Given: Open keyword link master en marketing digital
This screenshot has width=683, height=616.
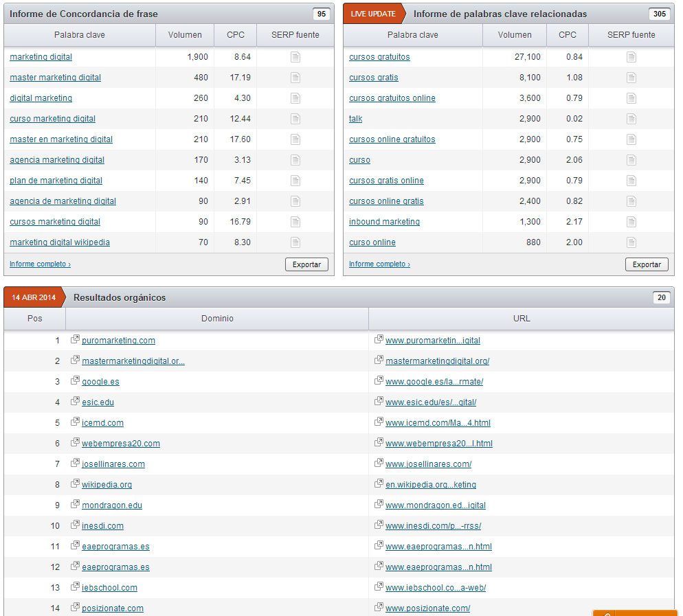Looking at the screenshot, I should click(61, 139).
